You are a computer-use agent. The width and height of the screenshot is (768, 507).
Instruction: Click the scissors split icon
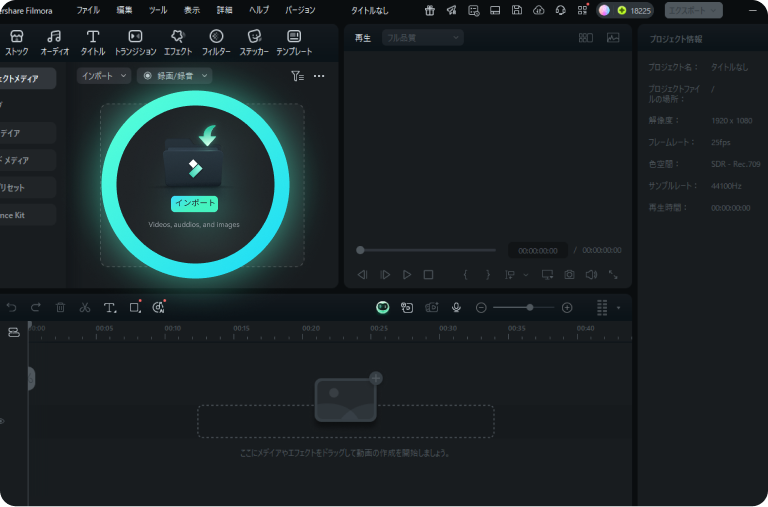click(x=85, y=308)
